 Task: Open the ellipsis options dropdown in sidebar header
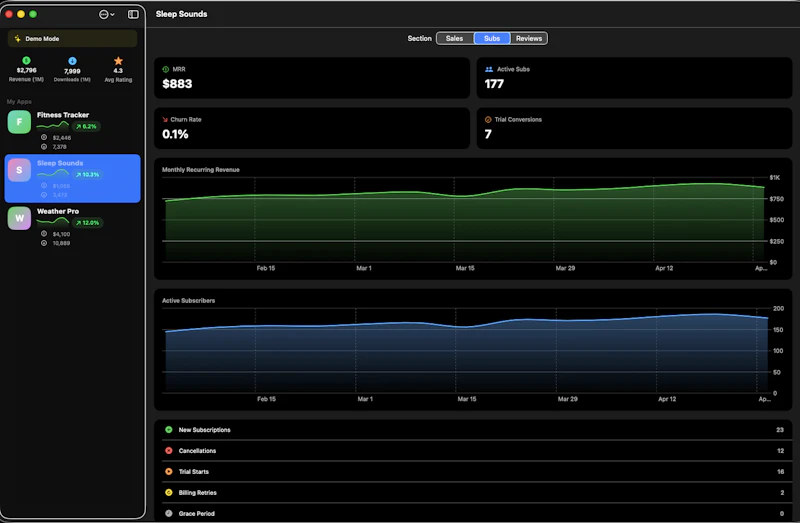pyautogui.click(x=106, y=14)
